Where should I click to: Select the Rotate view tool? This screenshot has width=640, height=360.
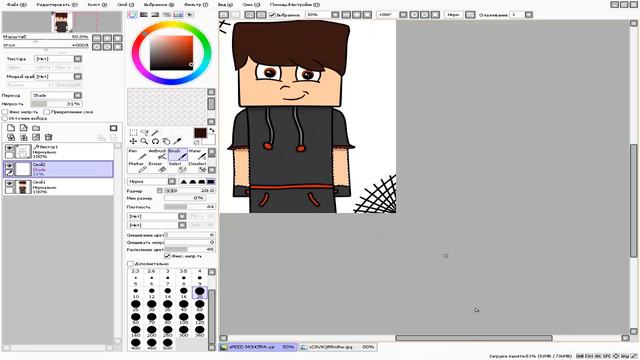click(155, 141)
